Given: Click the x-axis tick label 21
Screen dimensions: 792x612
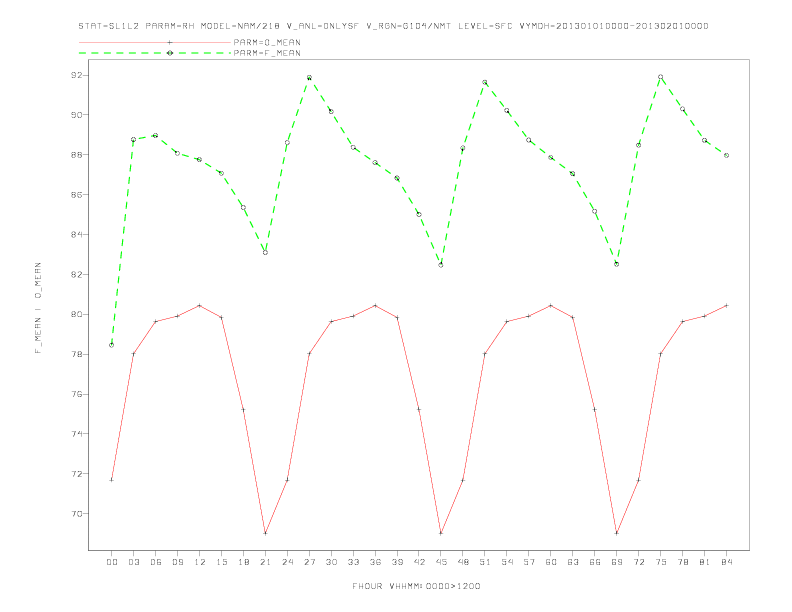Looking at the screenshot, I should tap(265, 562).
